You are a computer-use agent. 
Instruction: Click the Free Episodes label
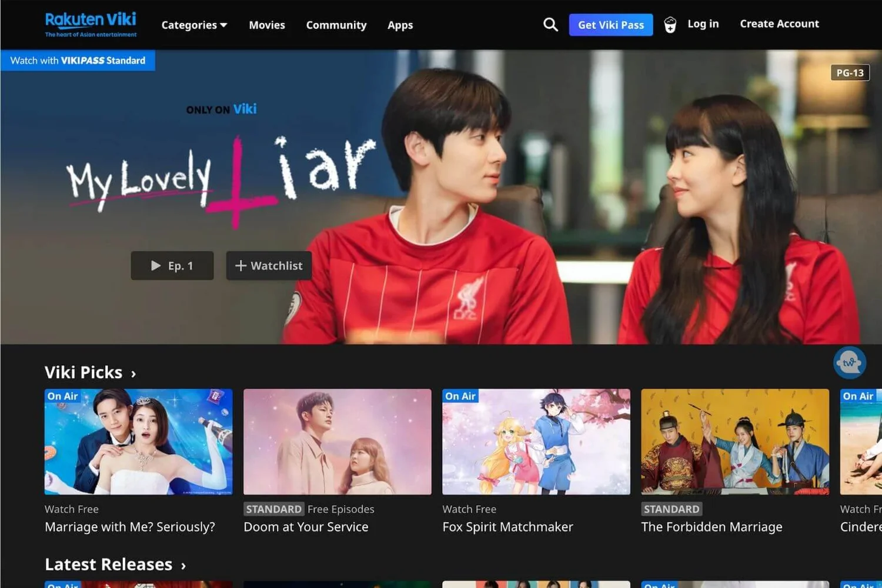[341, 509]
